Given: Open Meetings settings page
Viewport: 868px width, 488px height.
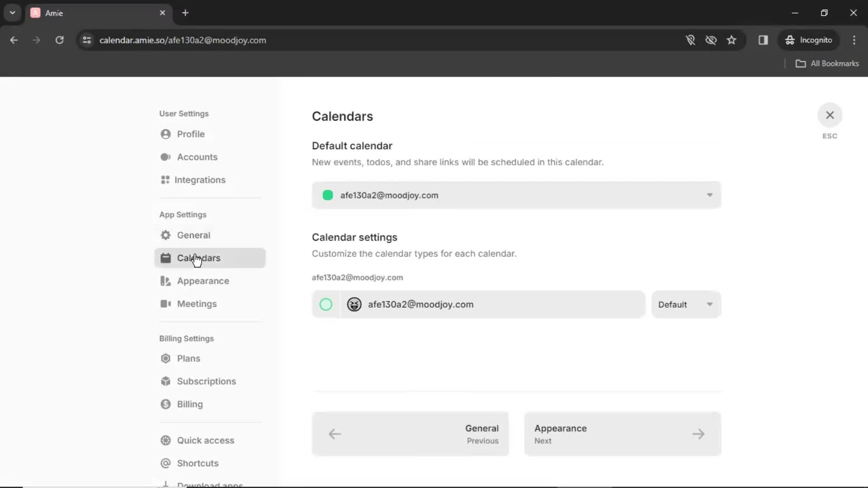Looking at the screenshot, I should click(197, 304).
